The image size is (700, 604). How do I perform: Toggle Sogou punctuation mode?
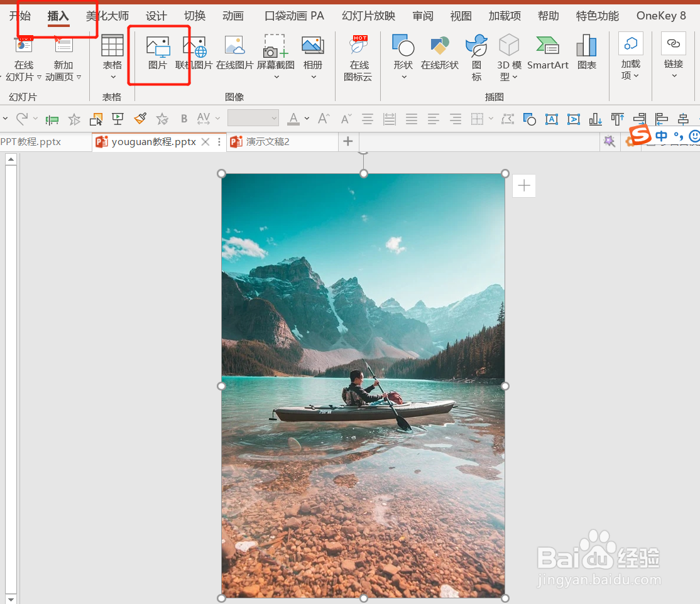click(x=679, y=136)
